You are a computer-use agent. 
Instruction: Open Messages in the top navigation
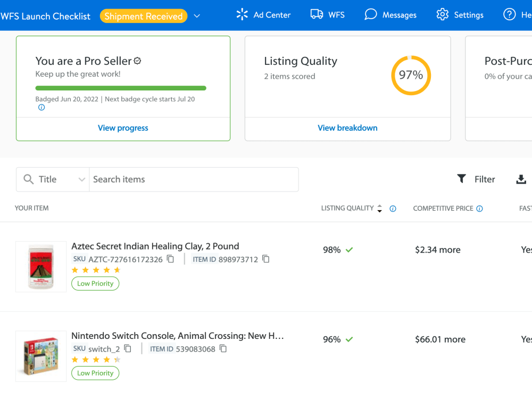(390, 15)
